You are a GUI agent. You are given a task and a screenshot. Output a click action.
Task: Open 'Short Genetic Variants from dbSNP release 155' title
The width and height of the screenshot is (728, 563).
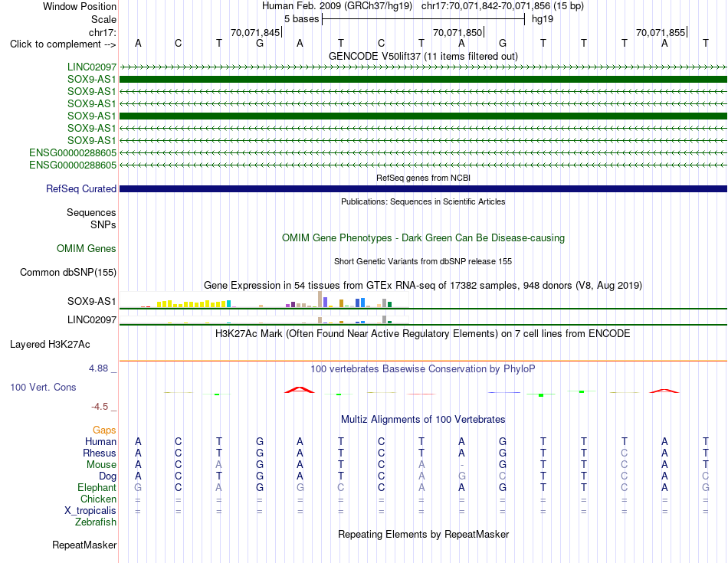click(423, 261)
